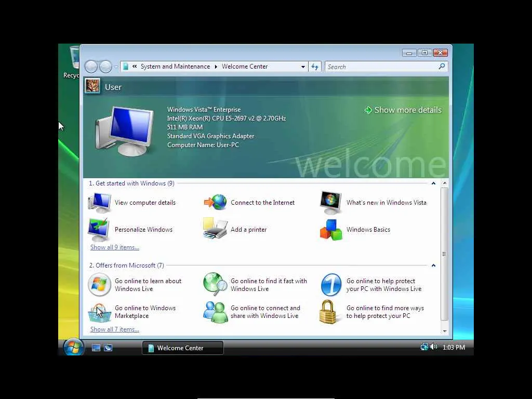This screenshot has width=532, height=399.
Task: Click Welcome Center breadcrumb
Action: (245, 66)
